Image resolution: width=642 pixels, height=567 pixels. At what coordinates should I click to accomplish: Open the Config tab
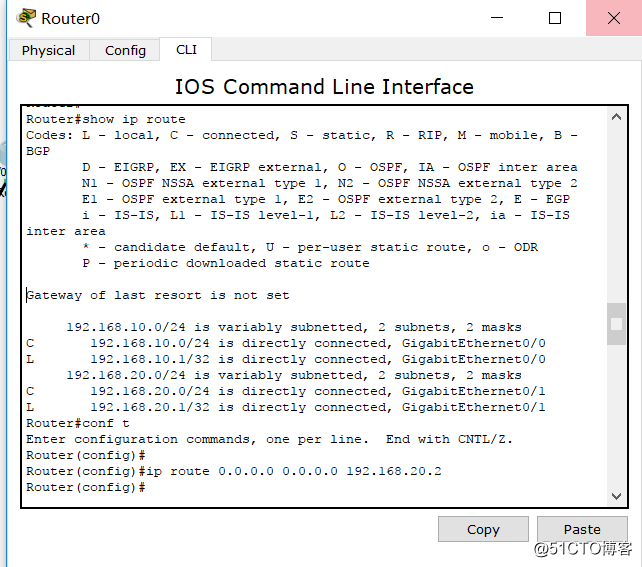click(x=125, y=50)
